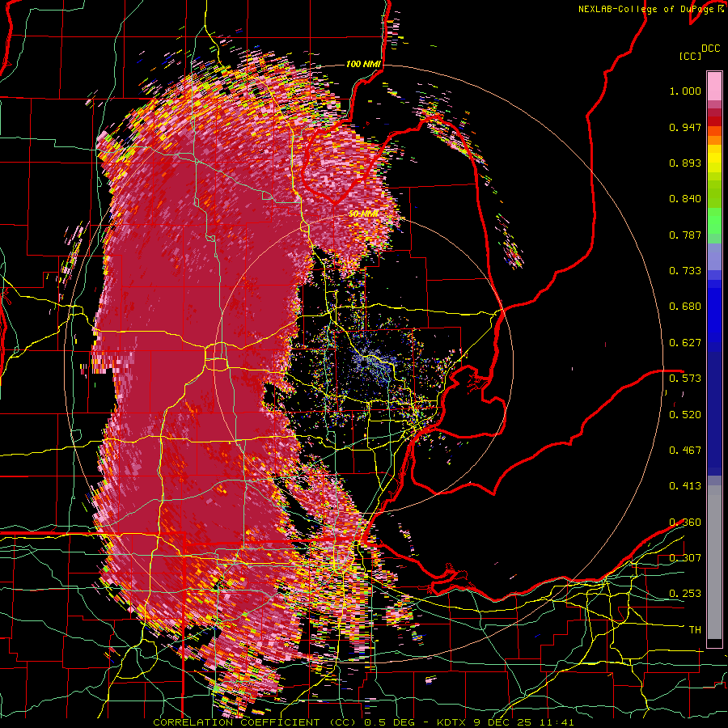Click the bright green band beside 0.787
Viewport: 728px width, 728px height.
coord(714,221)
